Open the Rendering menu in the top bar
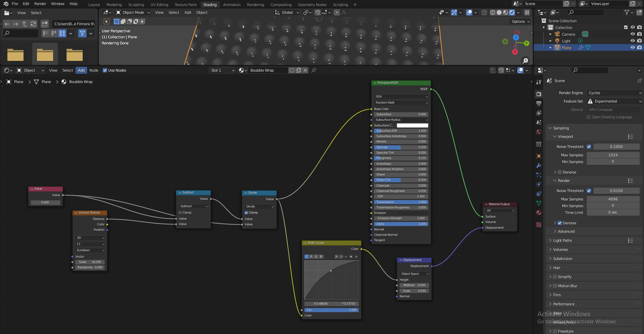This screenshot has width=644, height=334. [x=255, y=4]
